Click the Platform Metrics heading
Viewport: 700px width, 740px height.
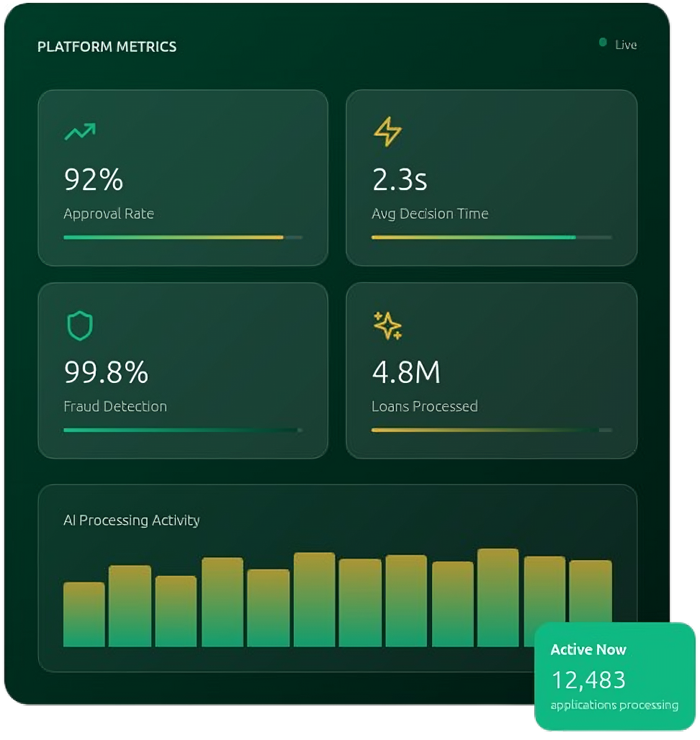click(x=107, y=47)
